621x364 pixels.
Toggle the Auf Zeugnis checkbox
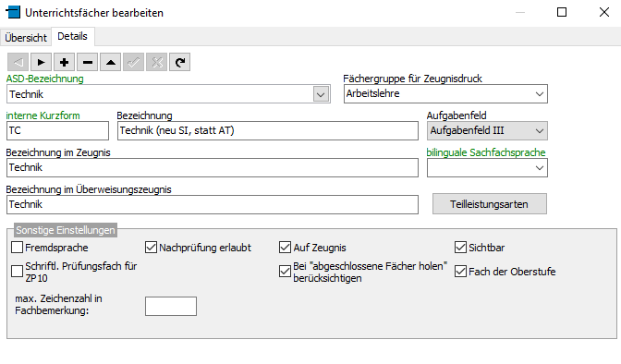tap(285, 248)
